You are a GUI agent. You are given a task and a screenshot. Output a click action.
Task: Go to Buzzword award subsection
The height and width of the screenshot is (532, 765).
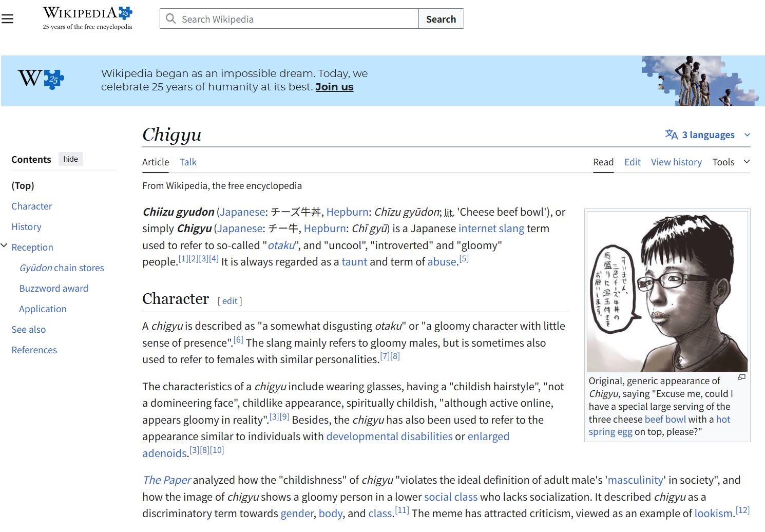(53, 288)
